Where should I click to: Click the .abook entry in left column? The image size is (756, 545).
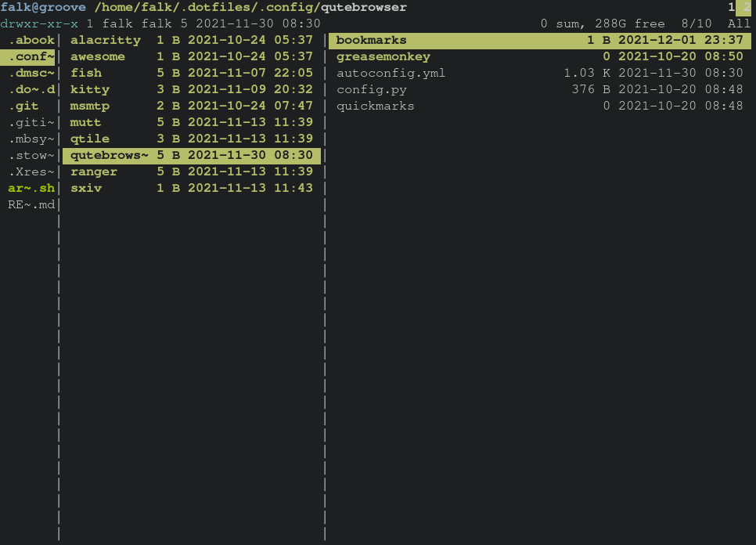click(x=31, y=40)
